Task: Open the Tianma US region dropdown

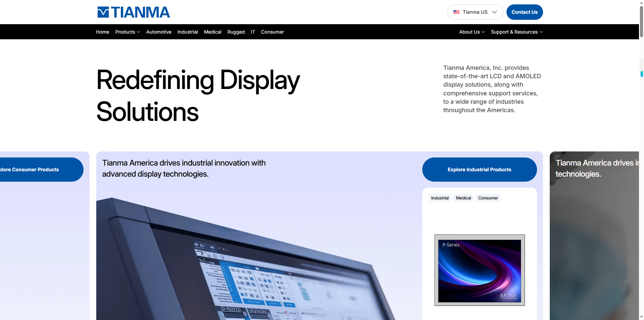Action: (475, 12)
